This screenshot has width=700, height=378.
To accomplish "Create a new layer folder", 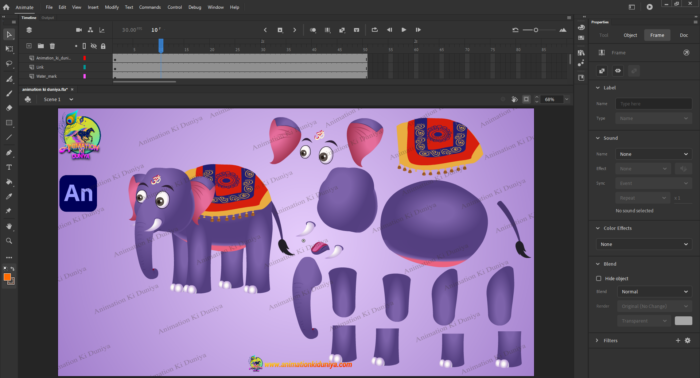I will [41, 46].
